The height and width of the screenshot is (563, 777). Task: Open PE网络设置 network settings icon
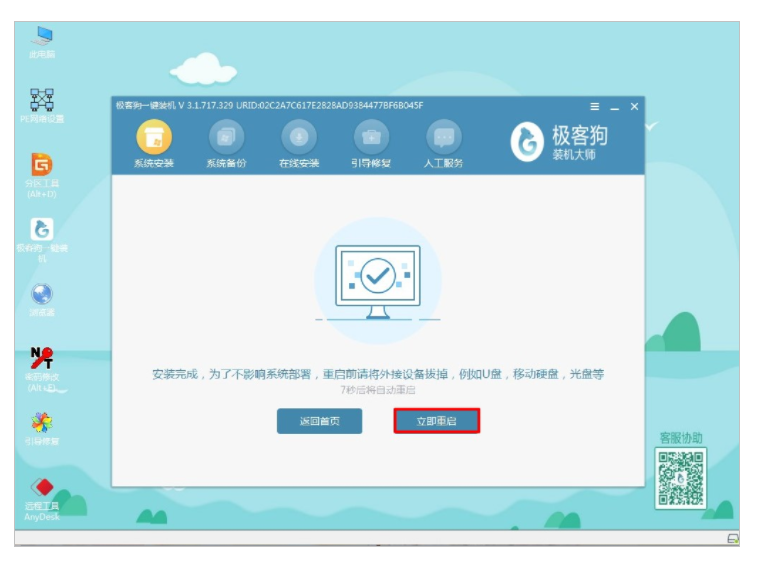coord(42,102)
